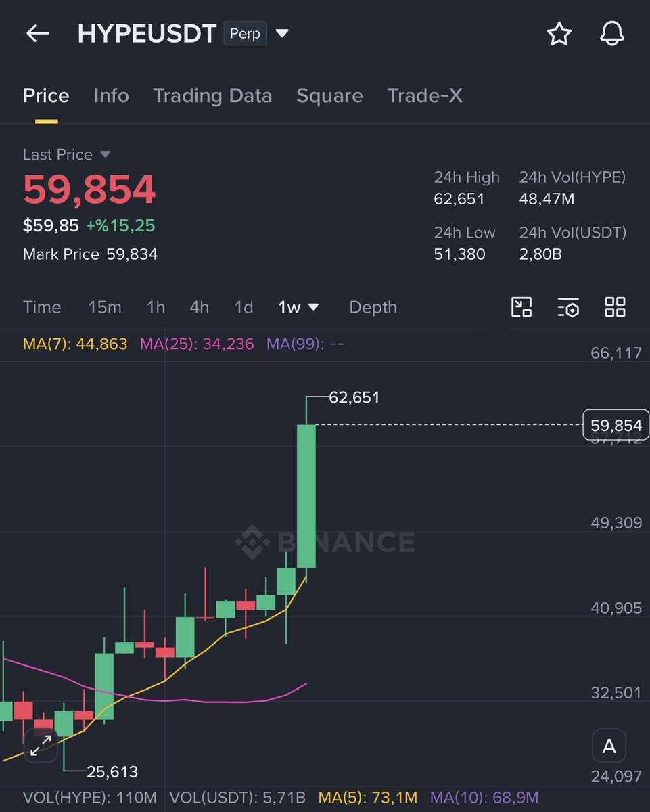Tap the MA(7): 44,863 indicator label
The height and width of the screenshot is (812, 650).
coord(75,344)
